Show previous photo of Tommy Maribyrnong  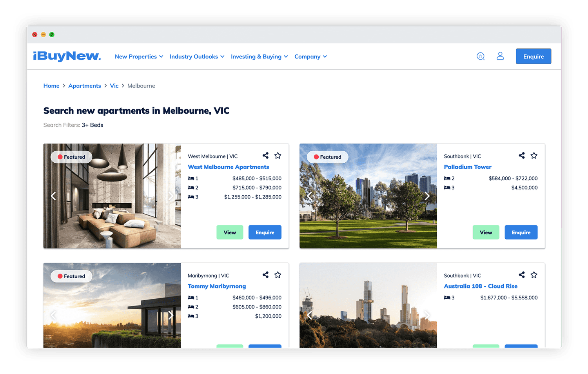[53, 315]
